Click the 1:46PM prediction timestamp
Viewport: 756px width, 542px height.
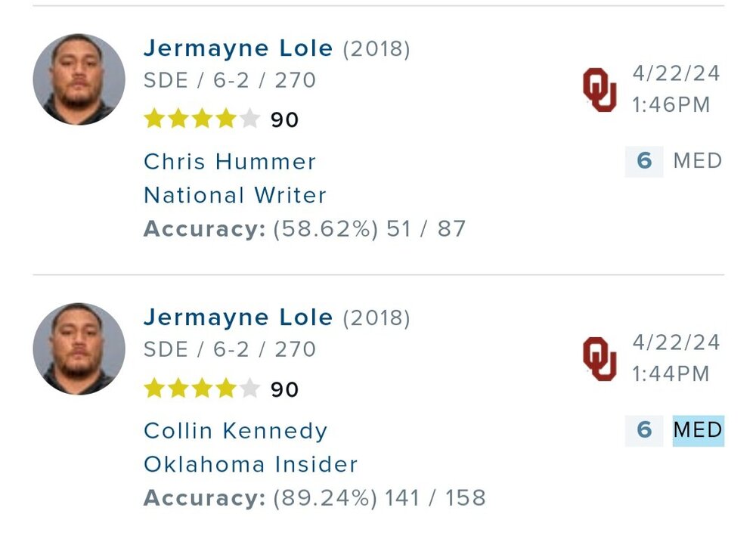click(x=671, y=104)
